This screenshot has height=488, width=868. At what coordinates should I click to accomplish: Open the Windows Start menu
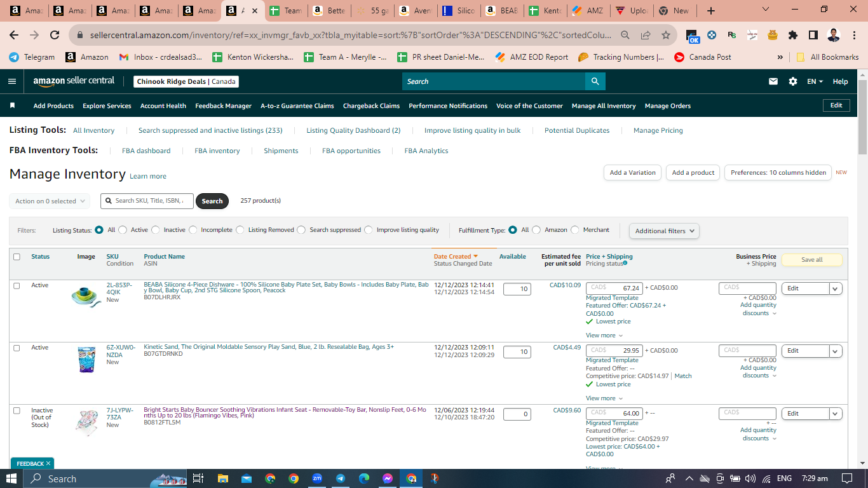coord(11,478)
